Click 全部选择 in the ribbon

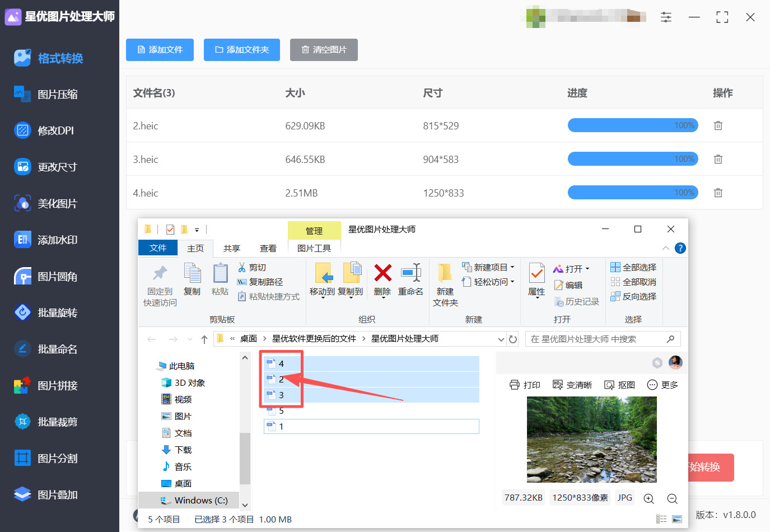(x=633, y=267)
